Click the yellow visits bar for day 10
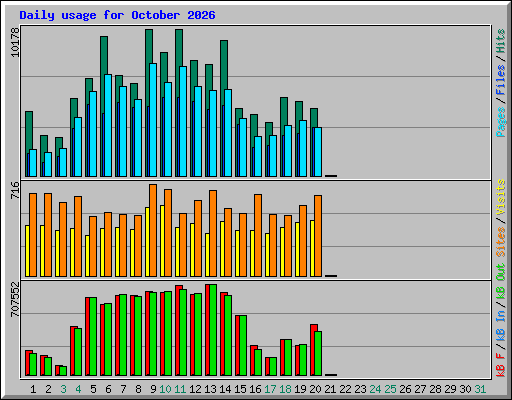512x400 pixels. click(162, 241)
